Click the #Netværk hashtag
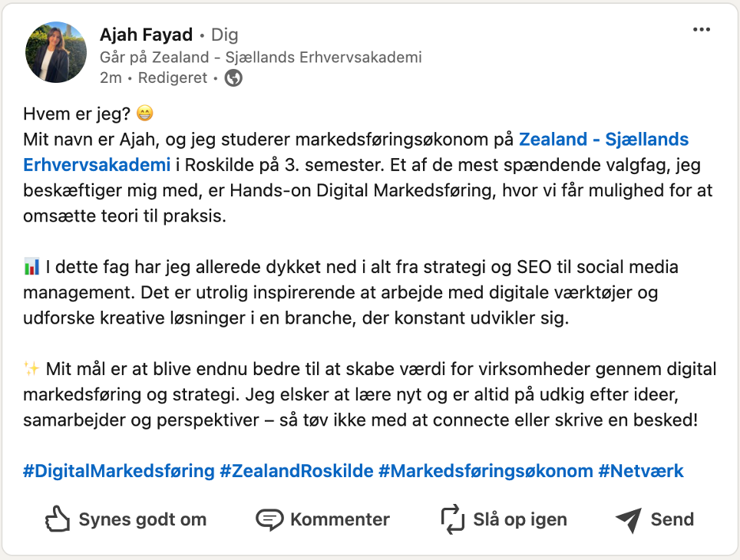Screen dimensions: 740x560 [x=641, y=470]
